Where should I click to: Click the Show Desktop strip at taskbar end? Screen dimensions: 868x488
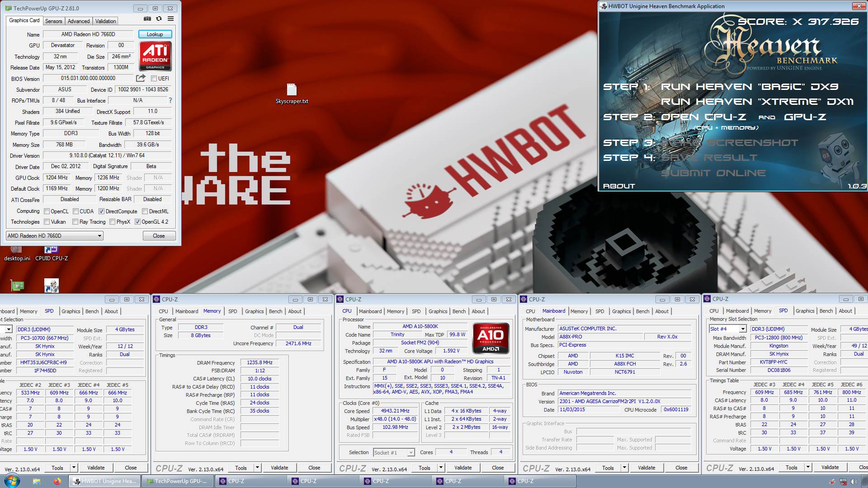(865, 481)
